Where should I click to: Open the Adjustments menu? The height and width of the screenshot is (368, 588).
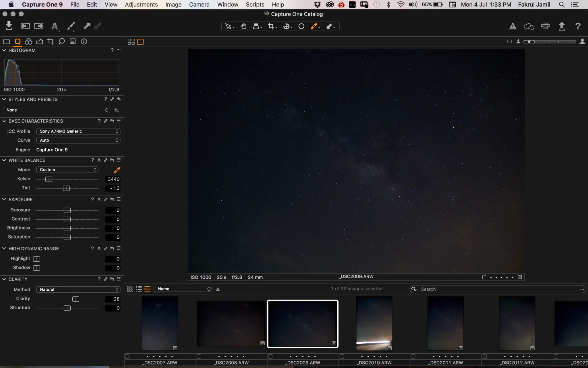point(141,5)
